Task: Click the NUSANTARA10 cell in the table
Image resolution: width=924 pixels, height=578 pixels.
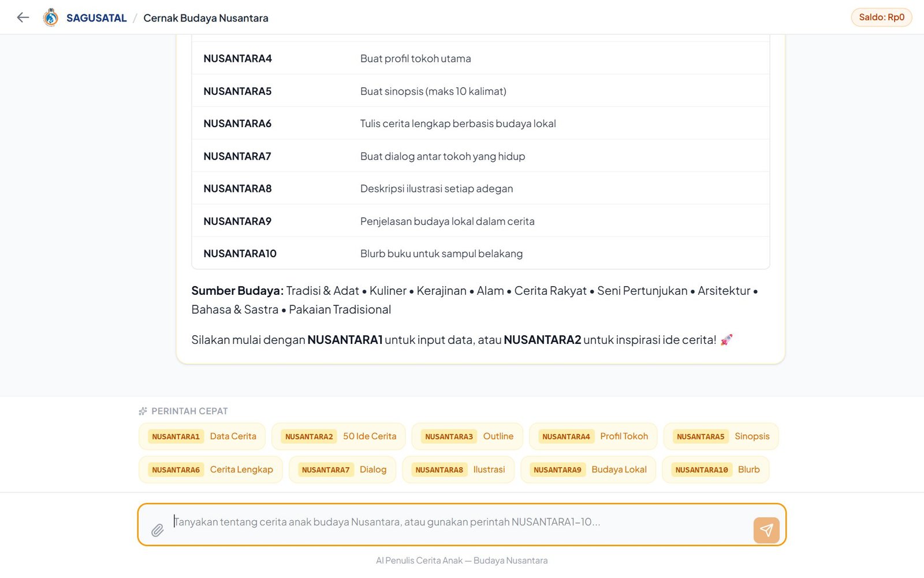Action: 240,254
